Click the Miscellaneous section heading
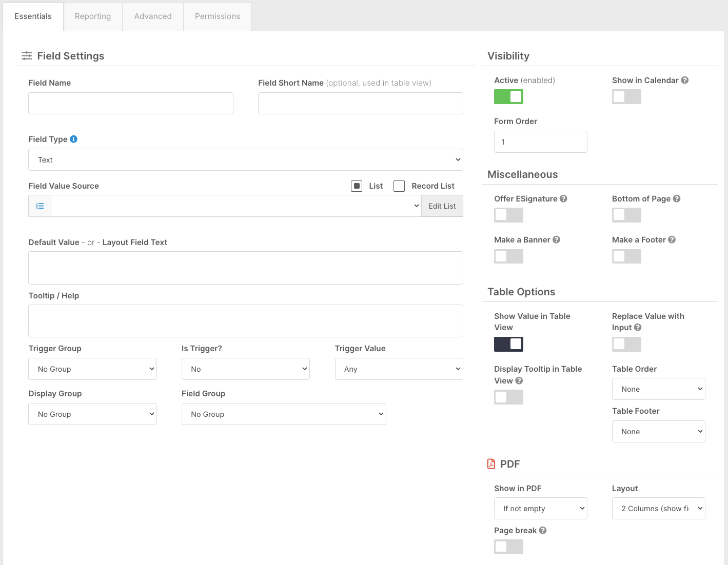The height and width of the screenshot is (565, 728). (522, 174)
